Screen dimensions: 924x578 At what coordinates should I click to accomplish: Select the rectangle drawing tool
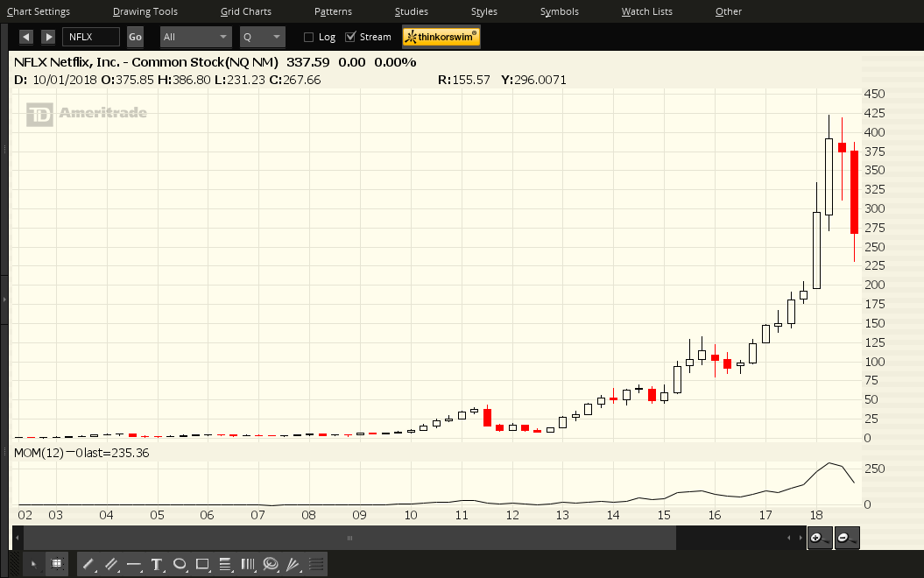pos(202,565)
